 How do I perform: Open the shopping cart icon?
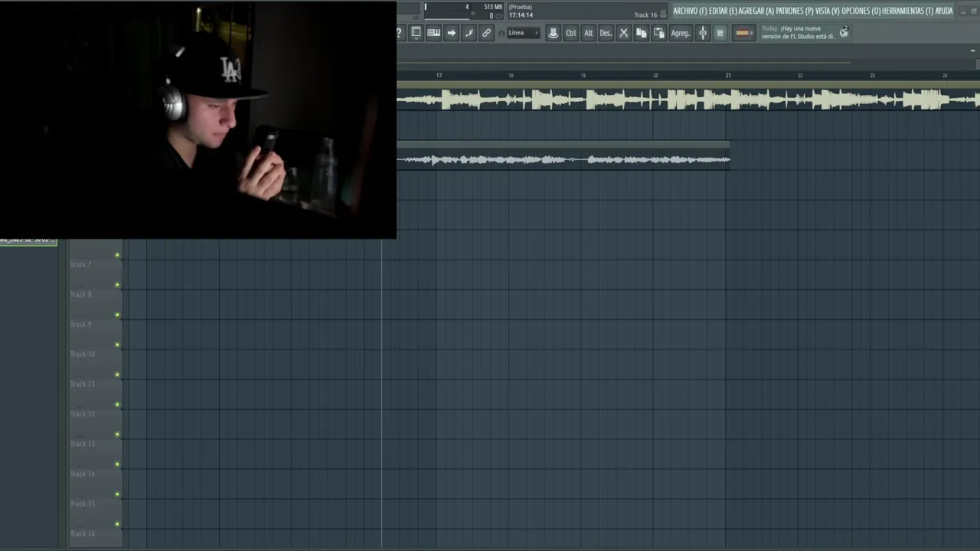pos(720,33)
